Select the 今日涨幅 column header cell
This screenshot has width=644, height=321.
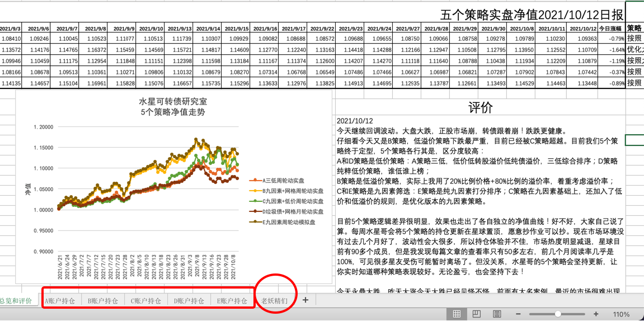point(611,29)
